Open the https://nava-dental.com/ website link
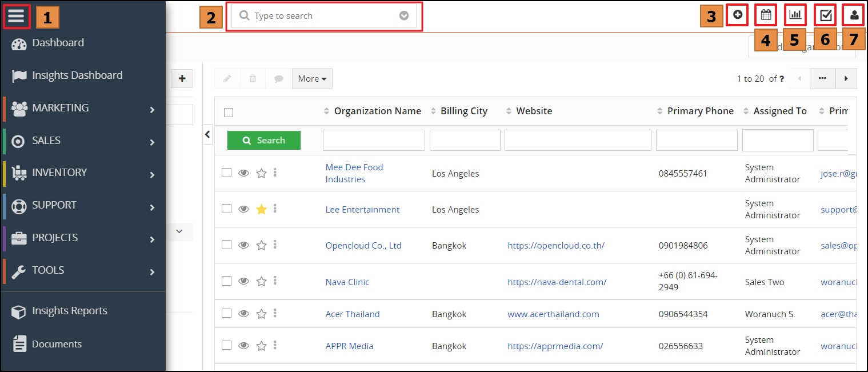 click(x=557, y=282)
